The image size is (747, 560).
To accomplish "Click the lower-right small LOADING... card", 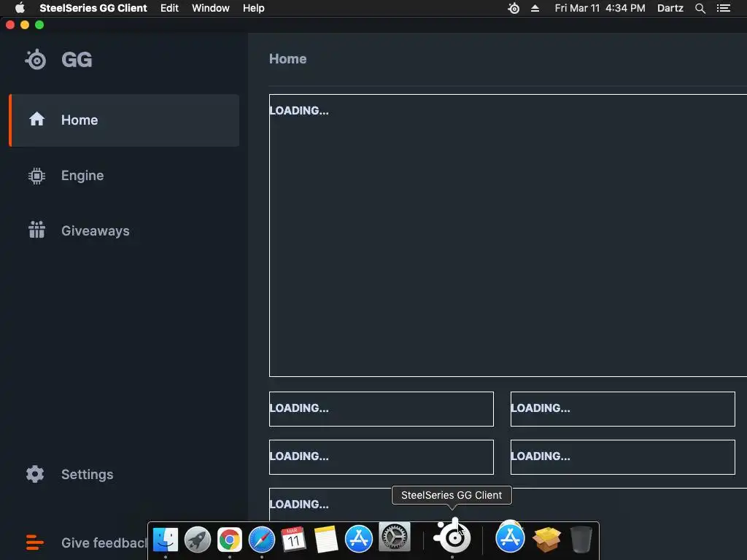I will click(x=623, y=457).
